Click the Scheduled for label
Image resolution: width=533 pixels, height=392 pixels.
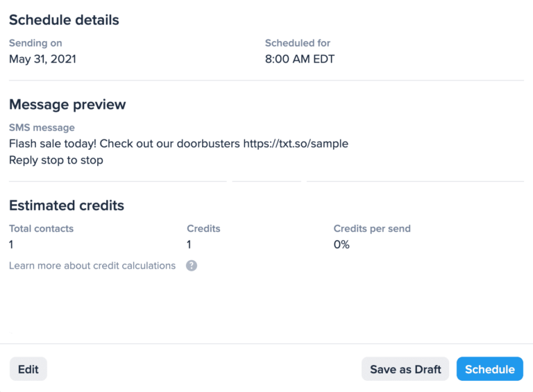tap(298, 43)
